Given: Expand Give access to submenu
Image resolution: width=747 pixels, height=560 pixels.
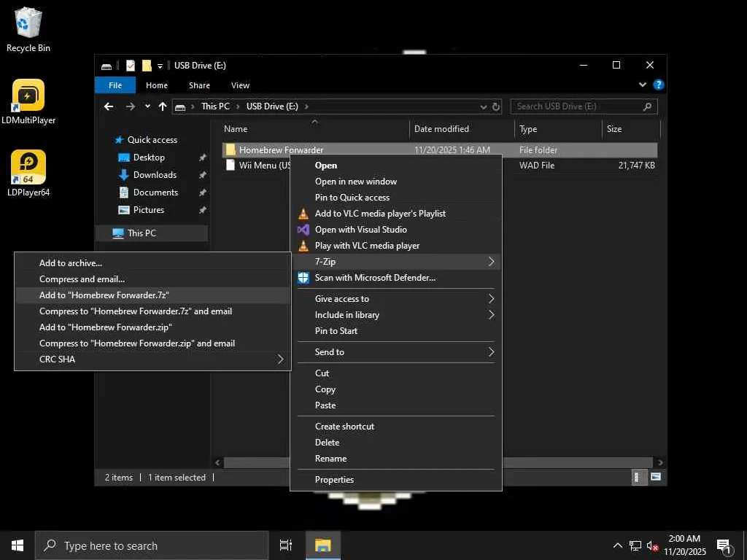Looking at the screenshot, I should click(396, 298).
